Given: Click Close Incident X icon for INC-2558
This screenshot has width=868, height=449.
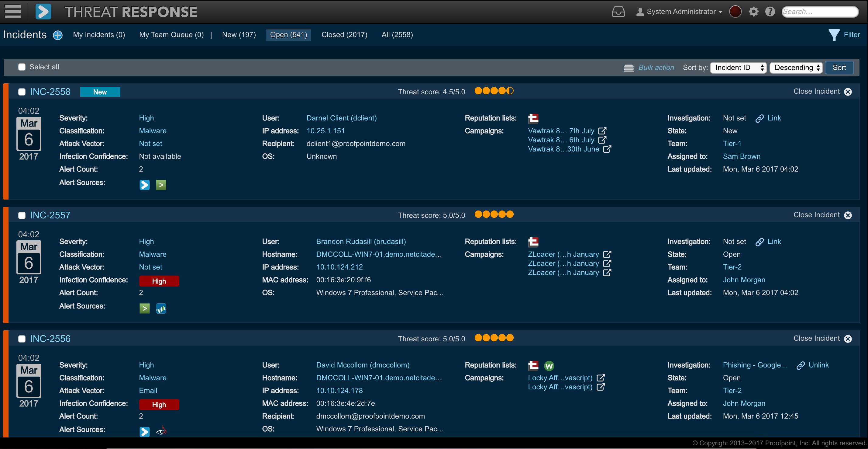Looking at the screenshot, I should click(x=848, y=92).
